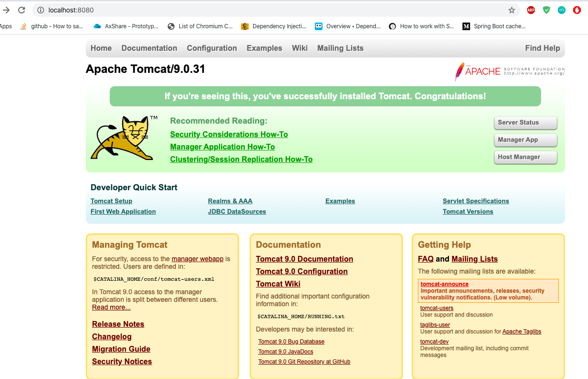Open the Tomcat 9.0 JavaDocs link
588x379 pixels.
(286, 352)
